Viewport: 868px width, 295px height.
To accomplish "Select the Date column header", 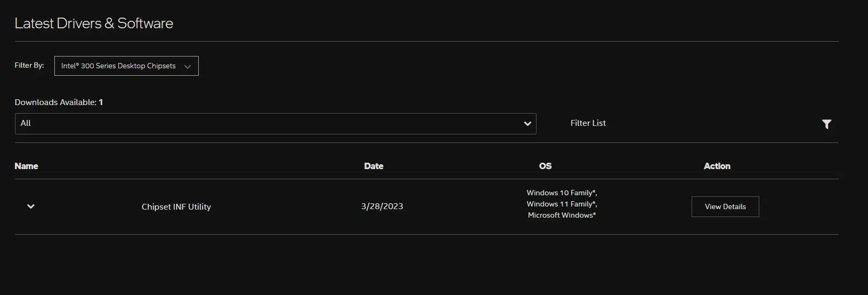I will click(374, 166).
